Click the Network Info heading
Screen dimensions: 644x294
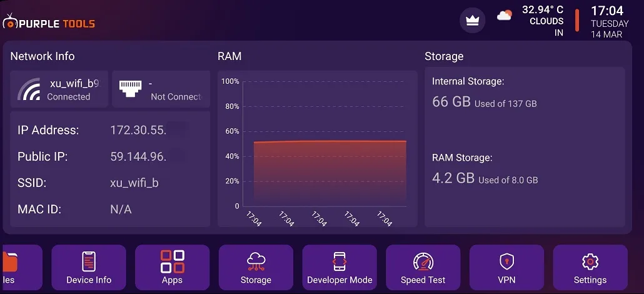click(43, 56)
